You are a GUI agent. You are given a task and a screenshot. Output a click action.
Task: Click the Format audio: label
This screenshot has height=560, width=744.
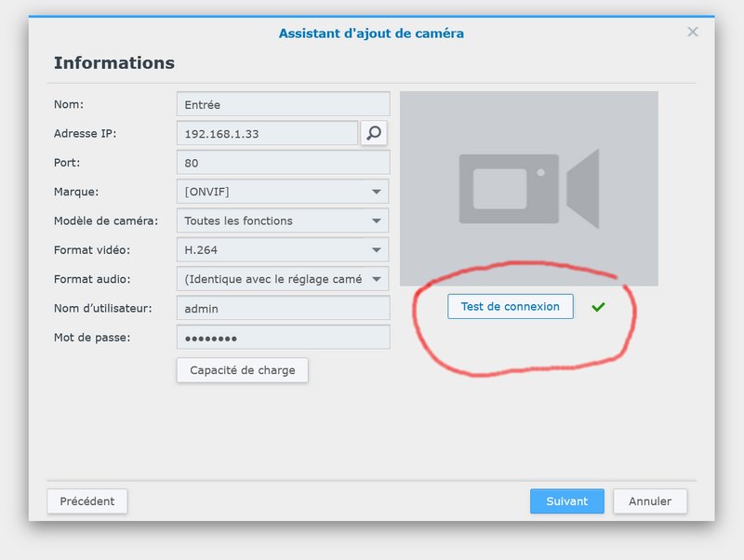[x=92, y=279]
